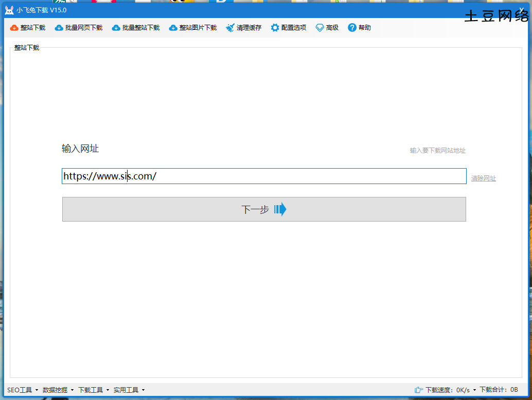Select 整站下载 in the toolbar

click(27, 27)
